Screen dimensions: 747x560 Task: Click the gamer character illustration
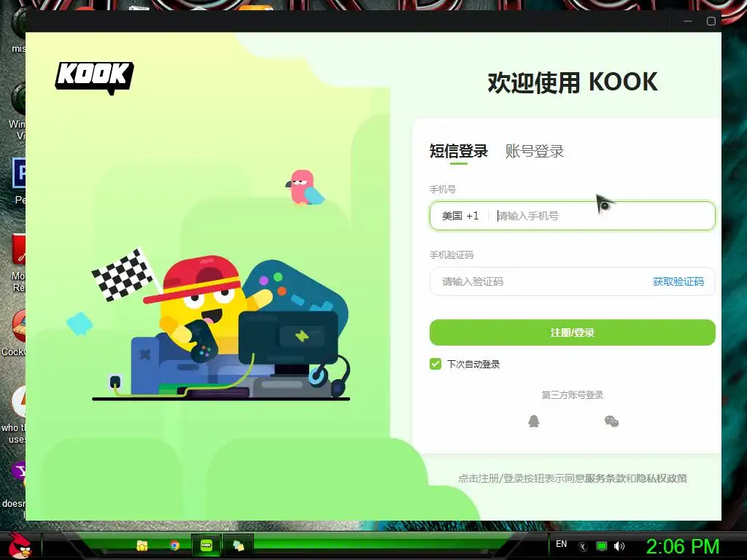pyautogui.click(x=221, y=326)
